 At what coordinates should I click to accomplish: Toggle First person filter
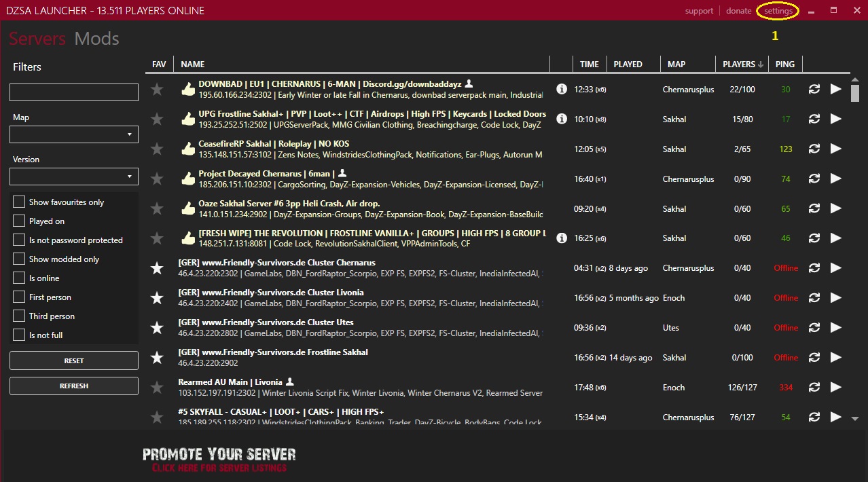pyautogui.click(x=19, y=297)
